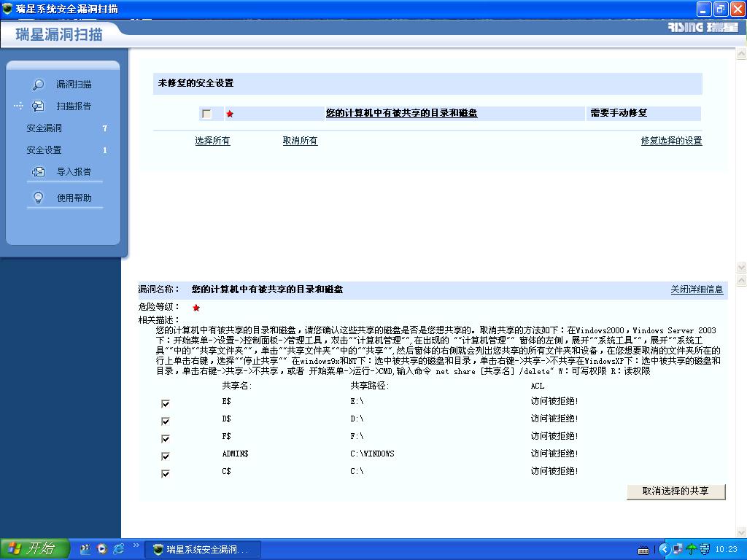Click 修复选择的设置 link

[671, 141]
